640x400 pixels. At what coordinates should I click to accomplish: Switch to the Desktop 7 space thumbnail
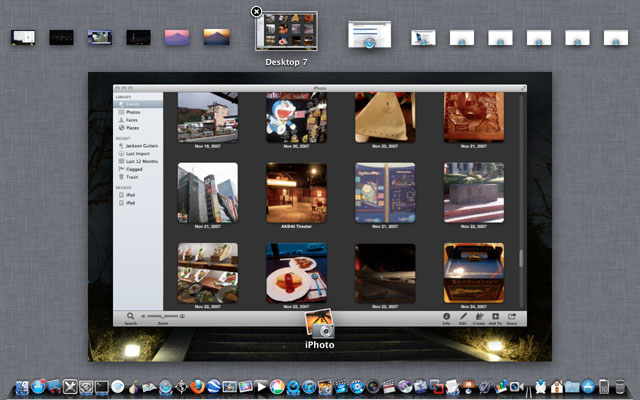click(x=287, y=31)
